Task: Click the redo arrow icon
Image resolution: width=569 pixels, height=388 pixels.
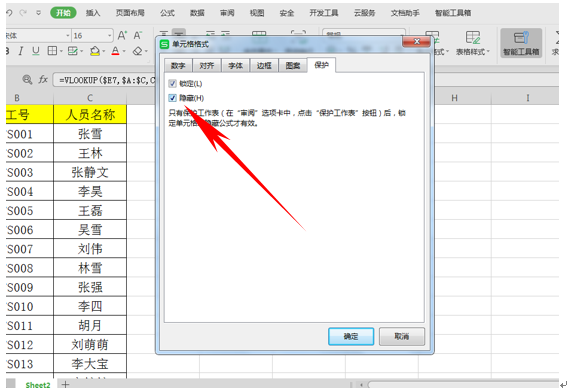Action: (x=23, y=13)
